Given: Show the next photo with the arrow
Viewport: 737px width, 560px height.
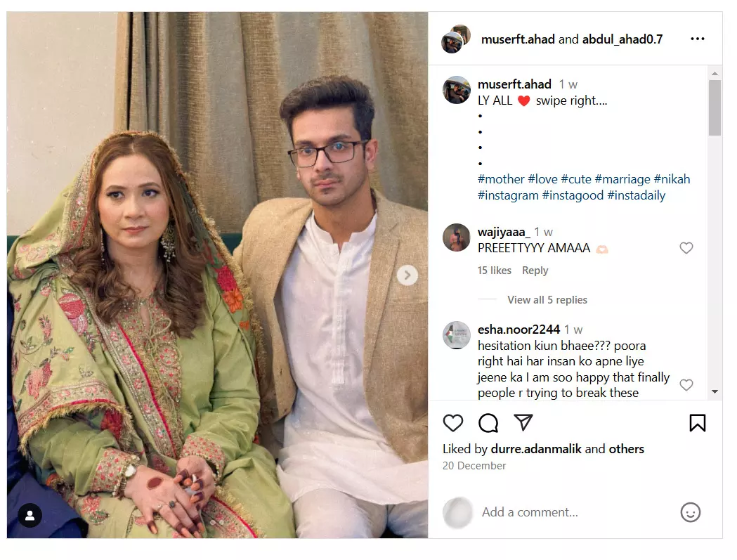Looking at the screenshot, I should point(407,275).
